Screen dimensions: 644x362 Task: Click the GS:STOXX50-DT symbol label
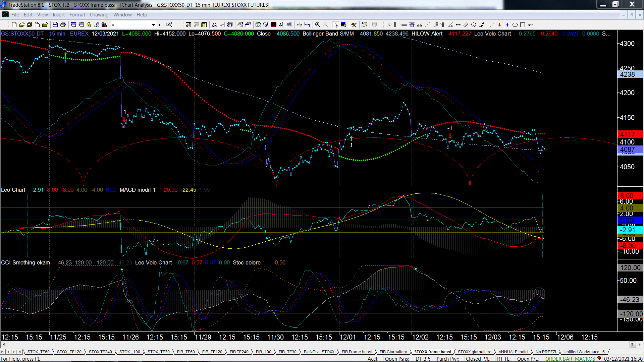click(22, 34)
